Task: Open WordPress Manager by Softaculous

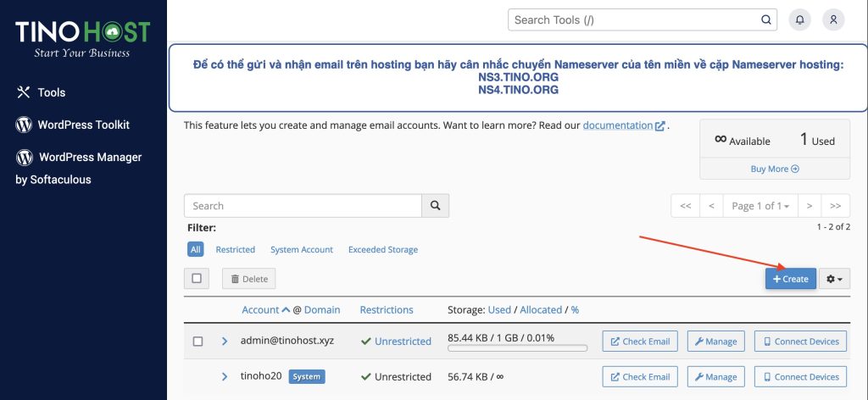Action: 79,168
